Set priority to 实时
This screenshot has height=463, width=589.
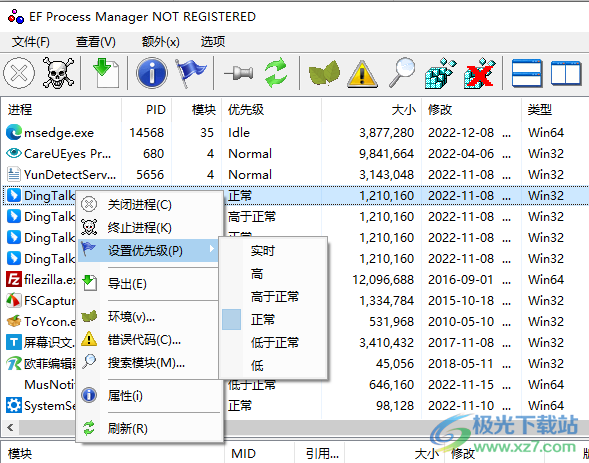tap(273, 250)
